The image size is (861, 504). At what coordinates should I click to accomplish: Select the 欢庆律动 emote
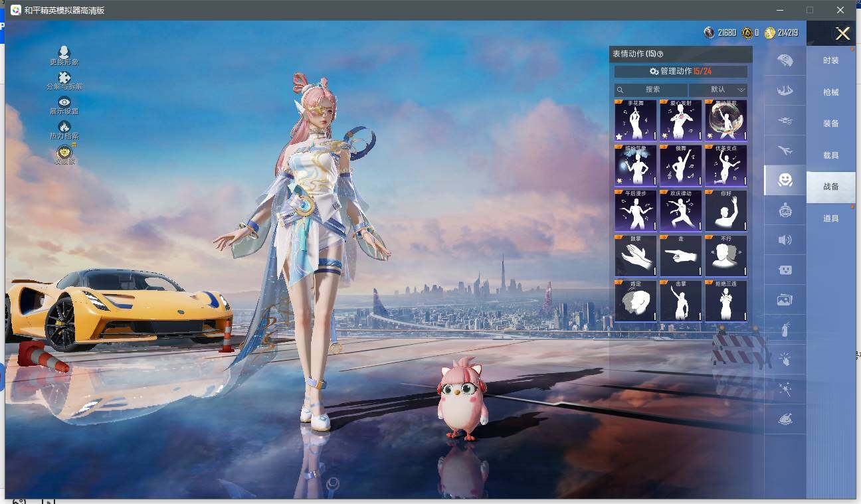click(681, 210)
